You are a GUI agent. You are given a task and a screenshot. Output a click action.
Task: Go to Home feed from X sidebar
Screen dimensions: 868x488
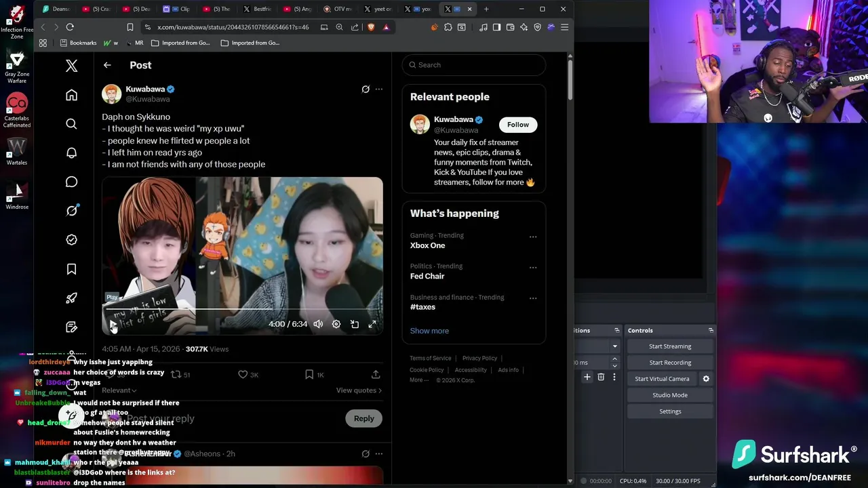pyautogui.click(x=71, y=95)
